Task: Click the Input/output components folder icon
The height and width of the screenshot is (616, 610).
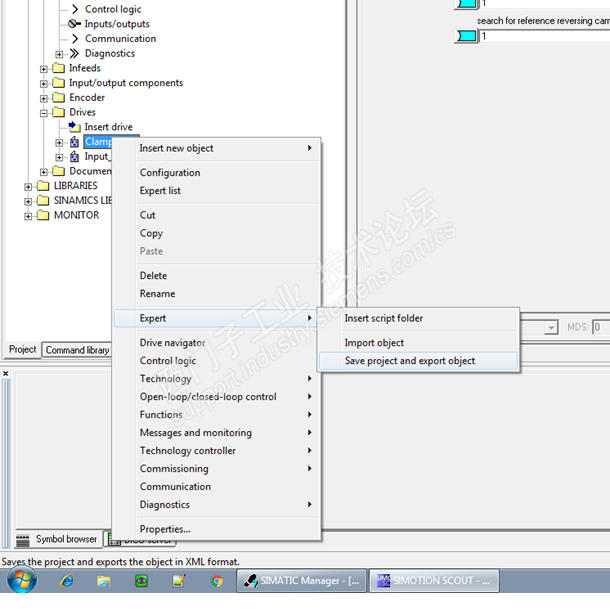Action: [x=59, y=83]
